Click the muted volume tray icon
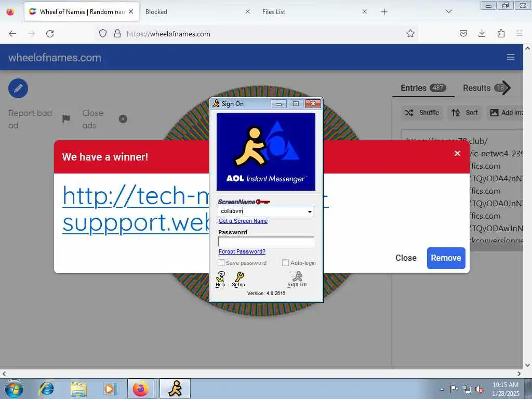 tap(480, 389)
